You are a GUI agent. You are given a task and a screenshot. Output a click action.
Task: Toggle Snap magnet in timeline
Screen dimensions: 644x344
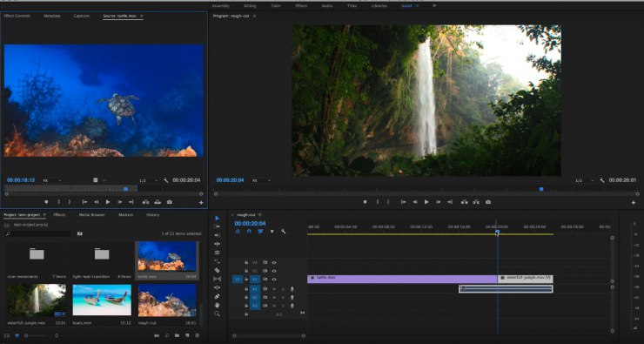pos(249,232)
